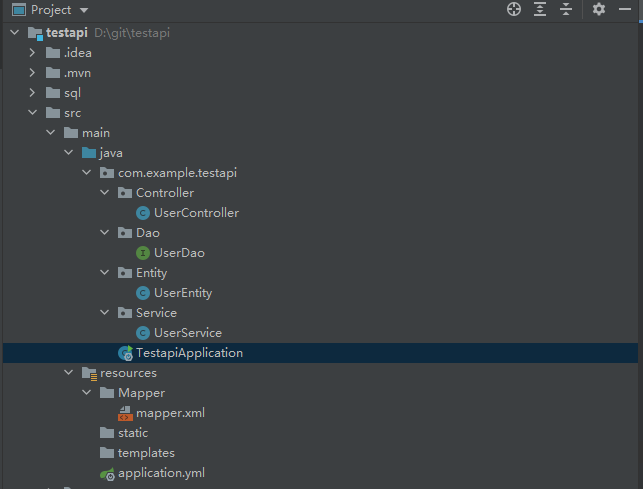This screenshot has height=489, width=643.
Task: Click the mapper.xml file icon
Action: pos(125,412)
